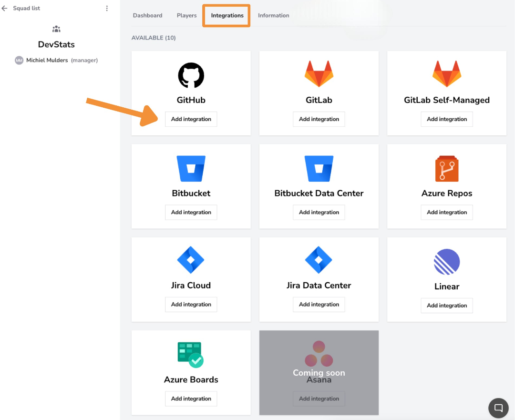Click the Jira Cloud card title
Image resolution: width=515 pixels, height=420 pixels.
click(x=191, y=286)
